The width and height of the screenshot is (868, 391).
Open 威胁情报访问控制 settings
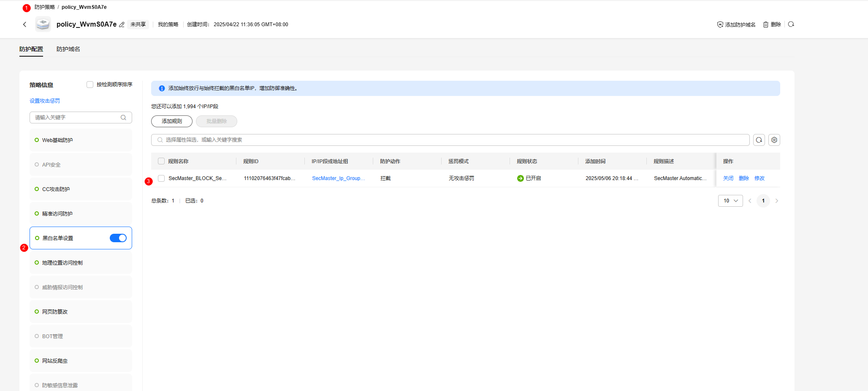pos(81,287)
